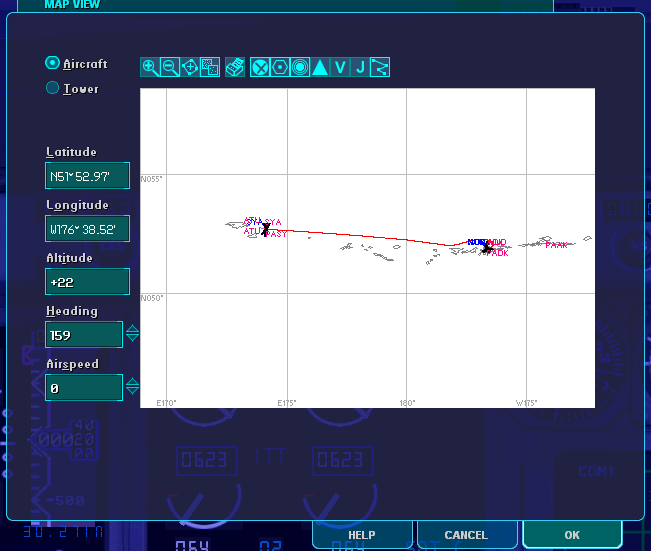Click the N050° latitude grid label
Viewport: 651px width, 551px height.
click(x=152, y=298)
